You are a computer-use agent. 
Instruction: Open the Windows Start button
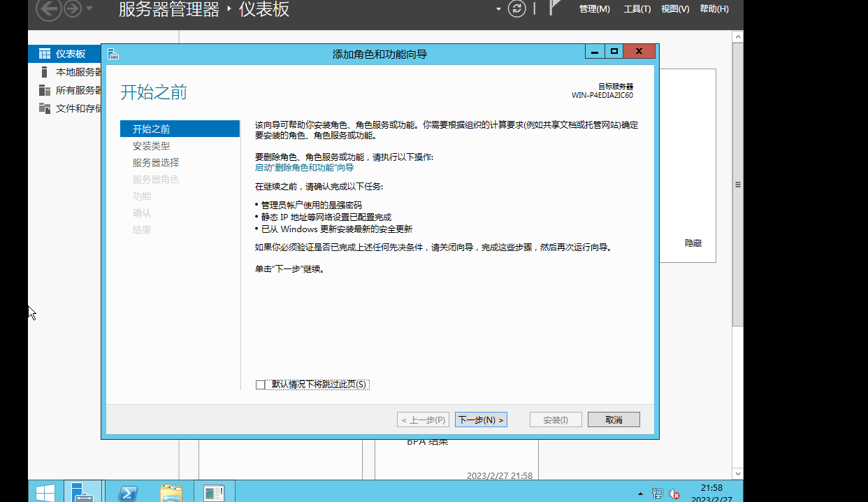[x=45, y=493]
